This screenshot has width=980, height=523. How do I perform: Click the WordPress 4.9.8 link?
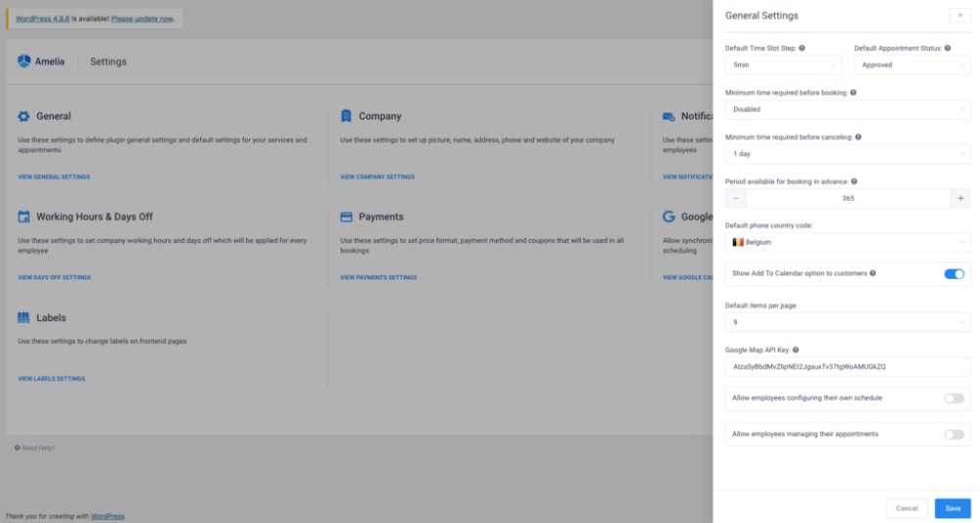tap(42, 19)
